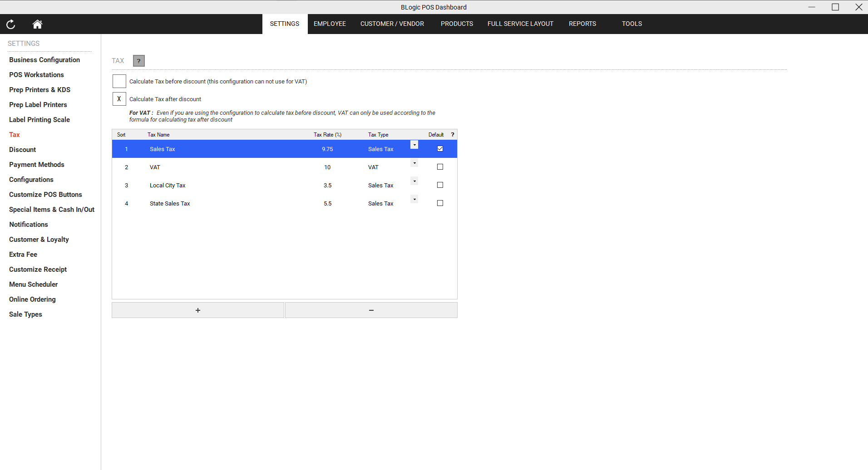Open Tax Type dropdown for VAT row
This screenshot has height=470, width=868.
[414, 163]
